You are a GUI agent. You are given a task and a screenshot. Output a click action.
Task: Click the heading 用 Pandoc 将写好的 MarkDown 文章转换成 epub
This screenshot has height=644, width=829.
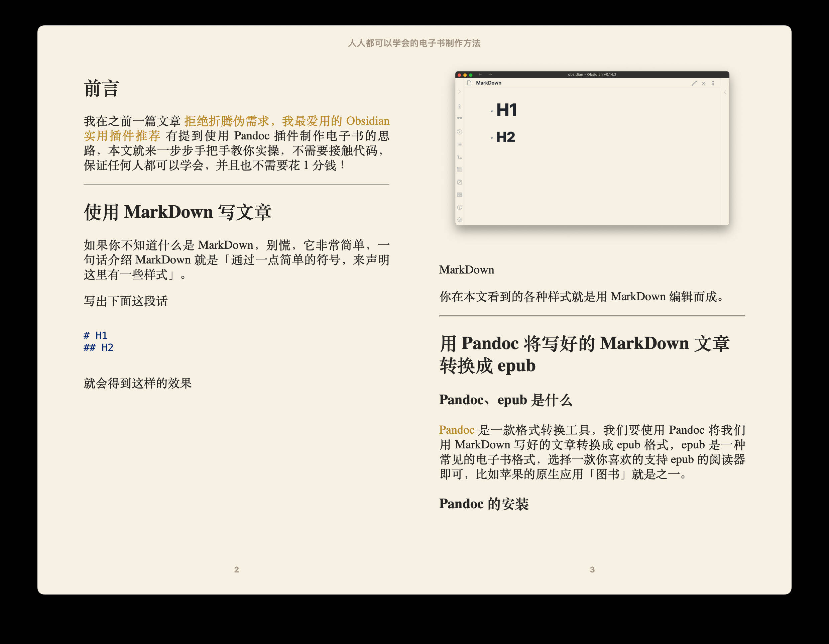584,354
